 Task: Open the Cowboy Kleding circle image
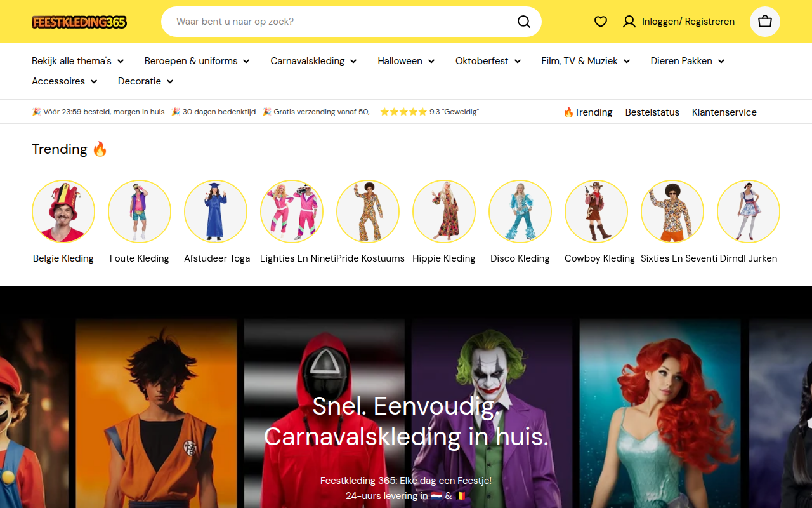coord(596,211)
